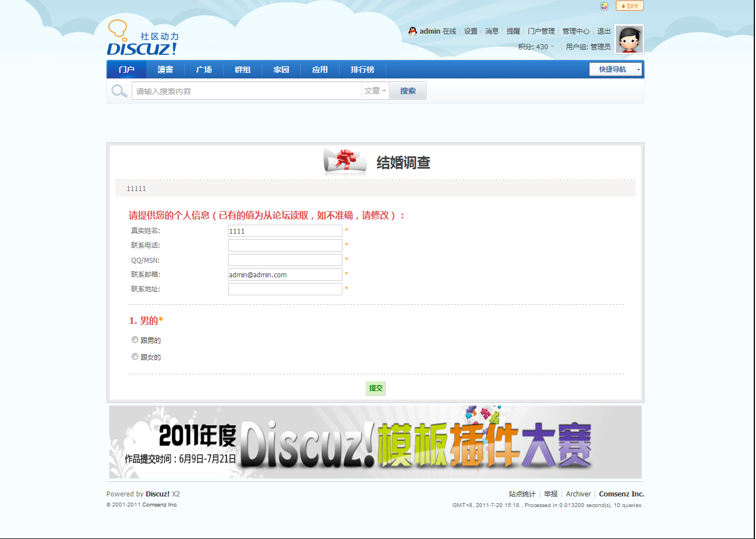This screenshot has height=539, width=756.
Task: Submit the survey with 提交
Action: [x=375, y=388]
